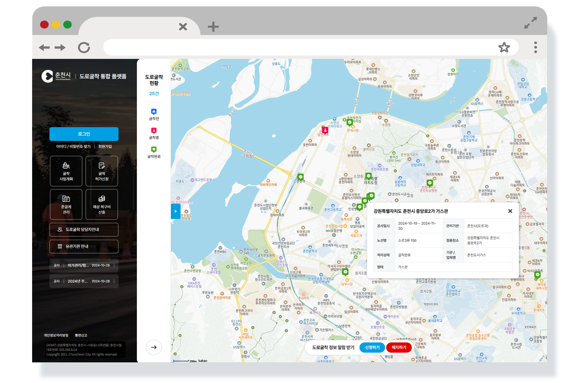Viewport: 588px width, 383px height.
Task: Click the circular right-arrow button
Action: click(154, 347)
